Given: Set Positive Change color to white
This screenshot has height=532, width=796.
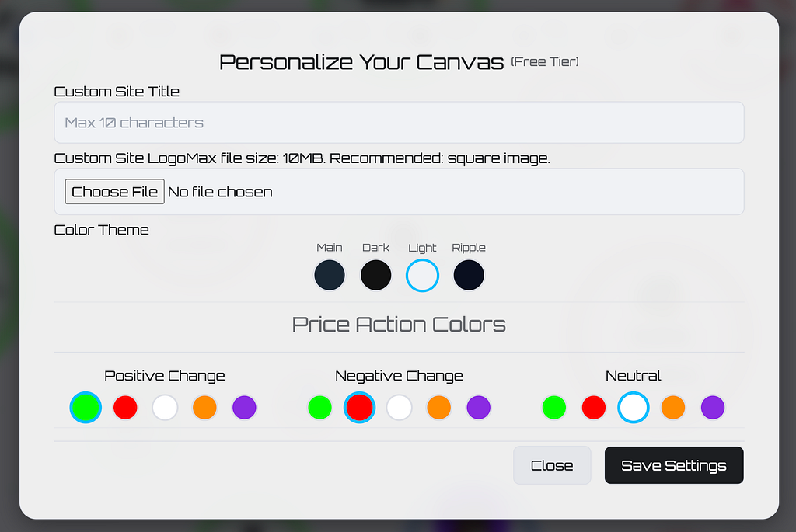Looking at the screenshot, I should pos(165,407).
